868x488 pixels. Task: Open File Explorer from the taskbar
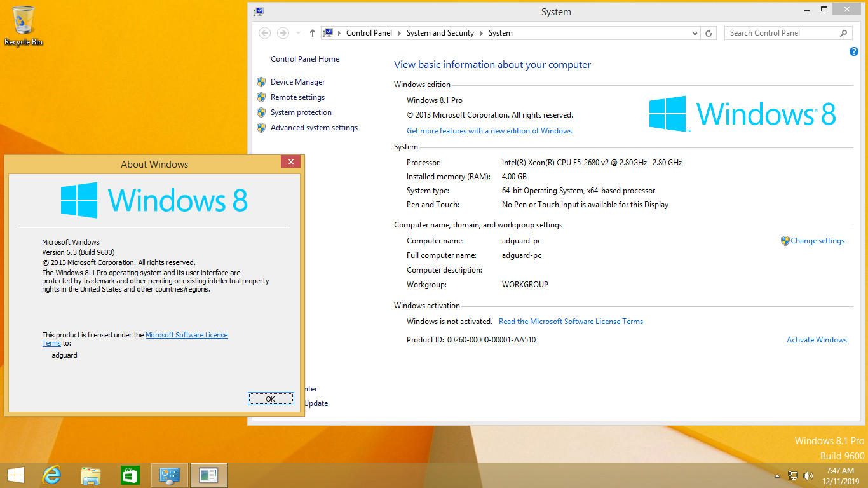[91, 475]
